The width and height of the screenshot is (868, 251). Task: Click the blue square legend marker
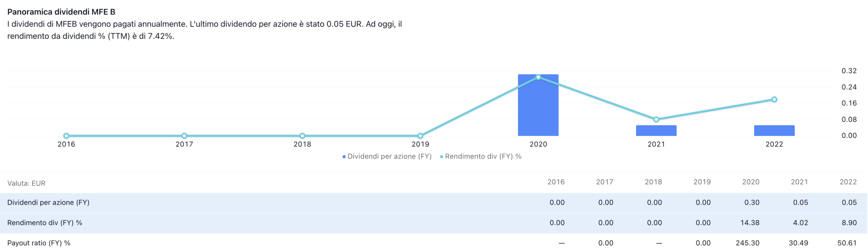pos(344,157)
